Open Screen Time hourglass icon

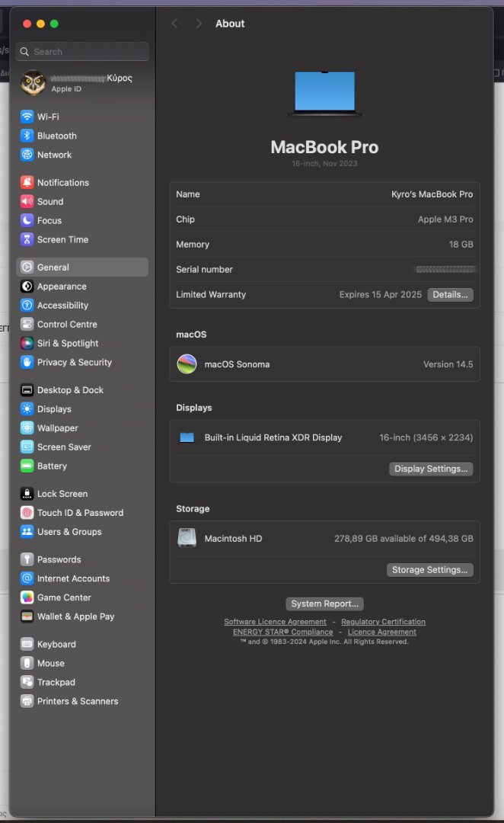tap(27, 239)
